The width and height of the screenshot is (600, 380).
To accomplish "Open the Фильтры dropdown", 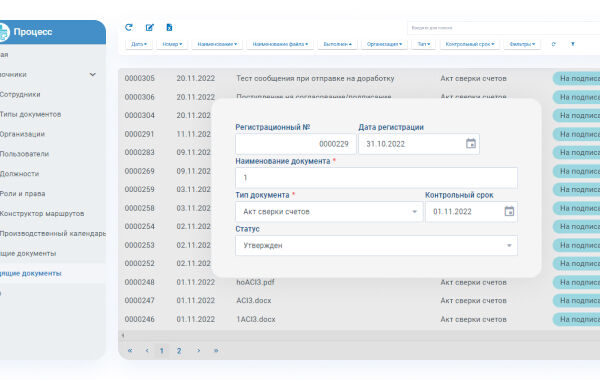I will 522,44.
